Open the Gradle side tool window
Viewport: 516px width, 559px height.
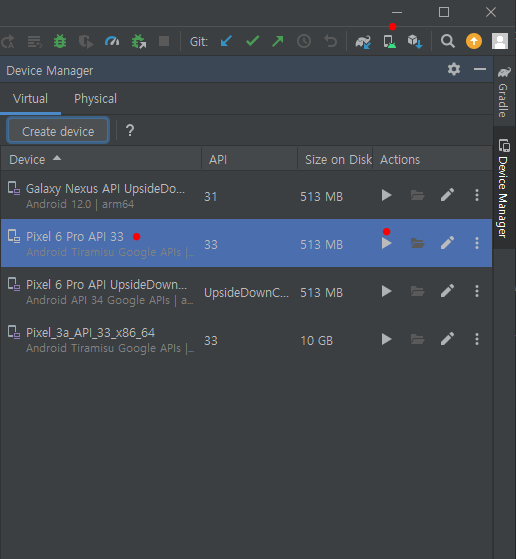point(504,92)
